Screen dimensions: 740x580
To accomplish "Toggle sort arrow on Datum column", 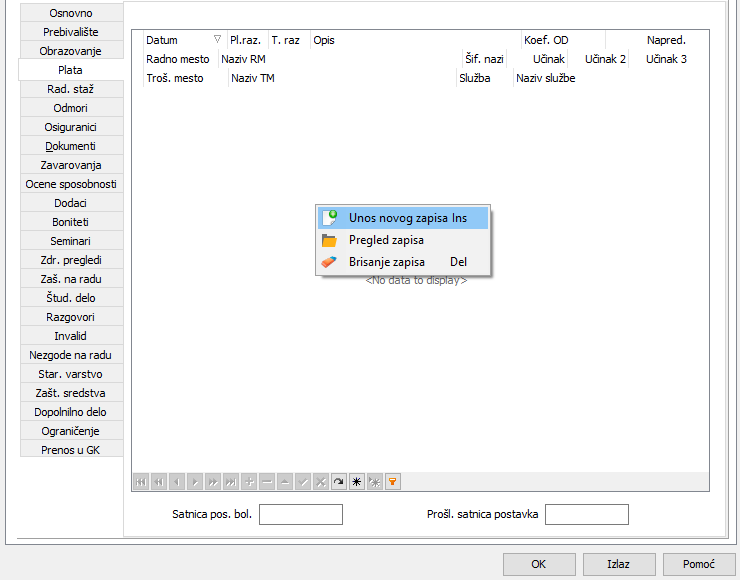I will coord(217,40).
